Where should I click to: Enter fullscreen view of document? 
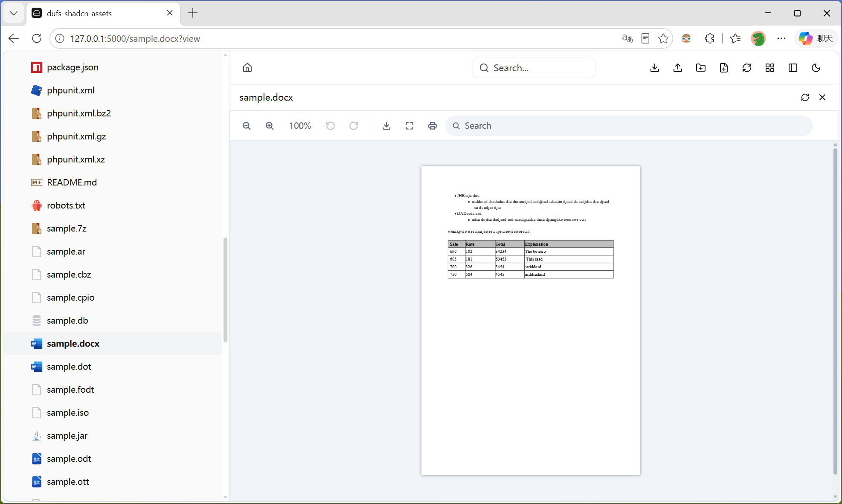pyautogui.click(x=409, y=126)
